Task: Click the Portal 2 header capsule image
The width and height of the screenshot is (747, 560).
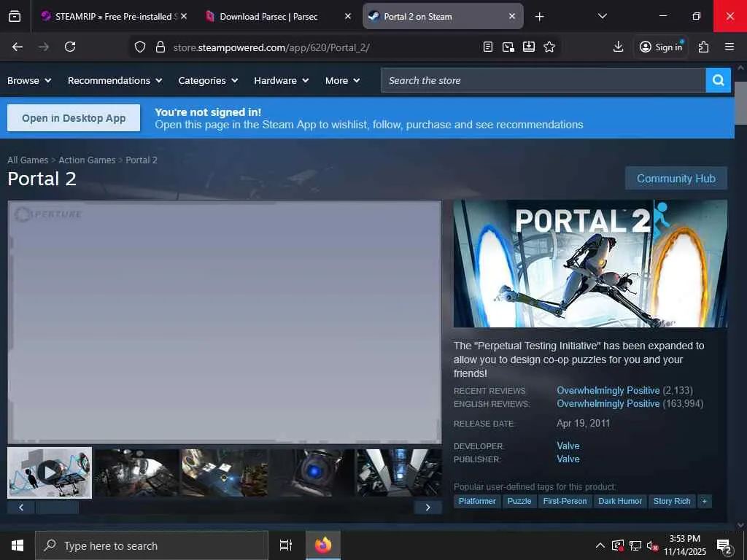Action: (x=590, y=264)
